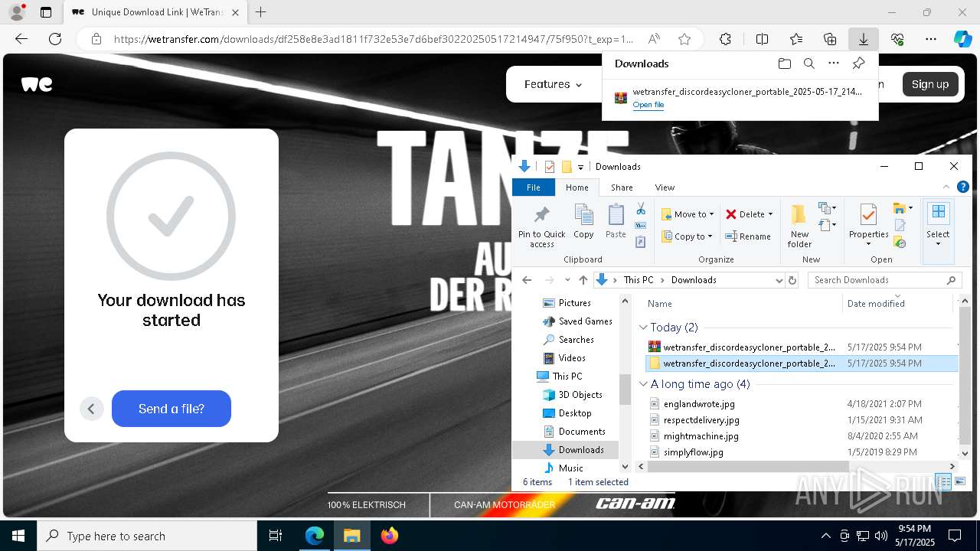
Task: Customize Quick Access Toolbar dropdown arrow
Action: pos(580,167)
